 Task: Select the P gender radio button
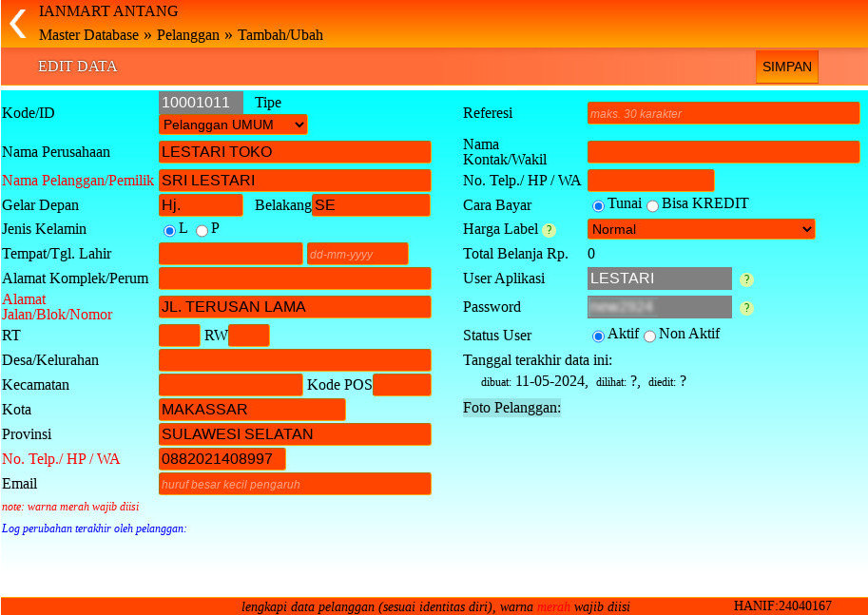point(202,230)
